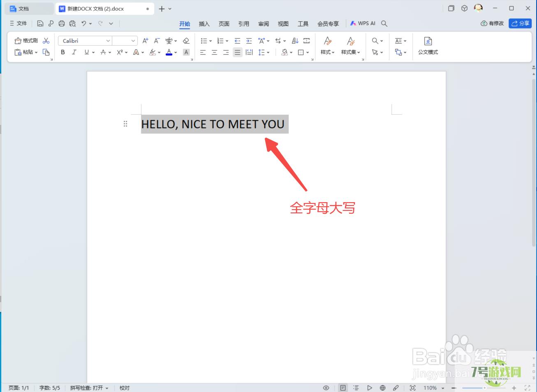Click the Web layout globe icon in status bar

tap(383, 388)
